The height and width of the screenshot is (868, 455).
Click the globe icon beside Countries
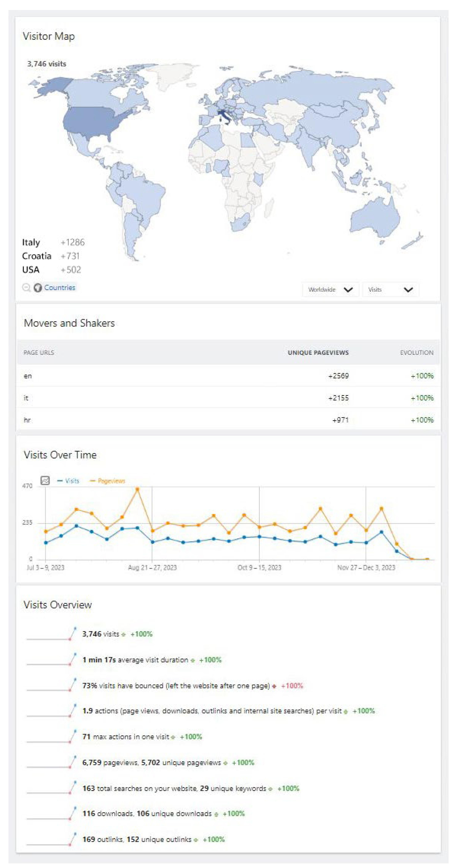(x=38, y=287)
